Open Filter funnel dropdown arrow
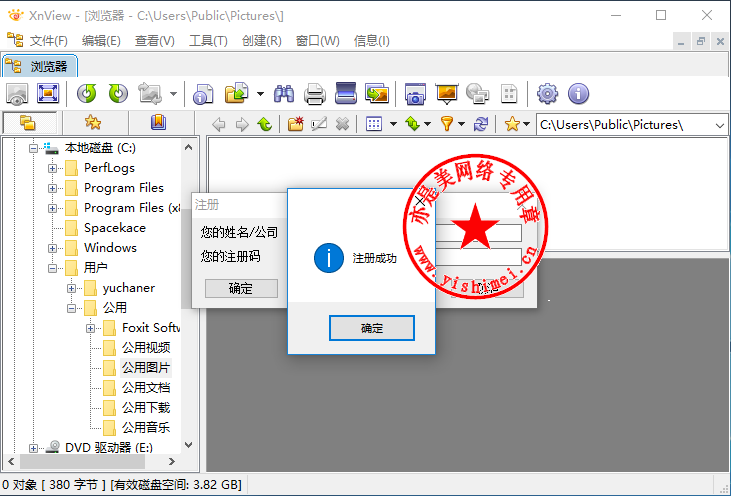The height and width of the screenshot is (496, 731). [462, 124]
